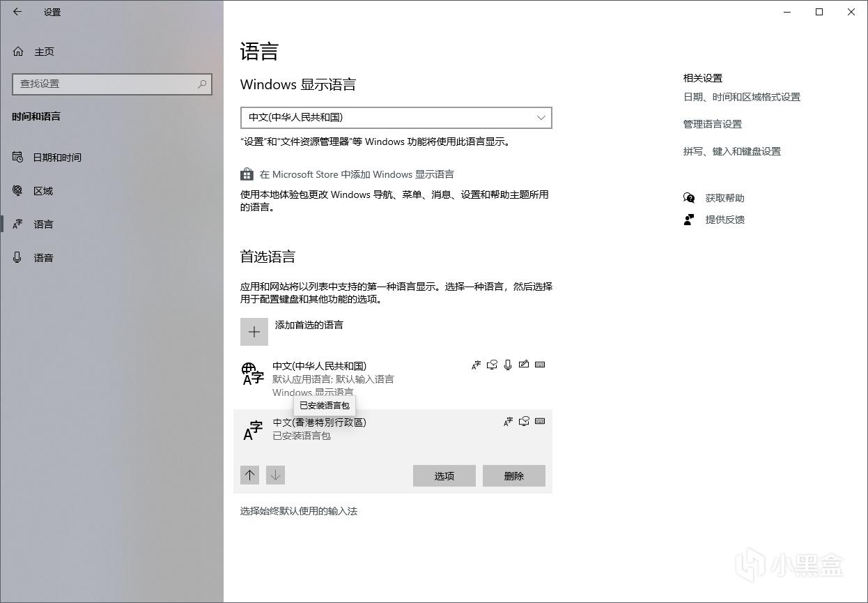Click the A字 icon for 中文(香港特別行政區)

point(253,430)
